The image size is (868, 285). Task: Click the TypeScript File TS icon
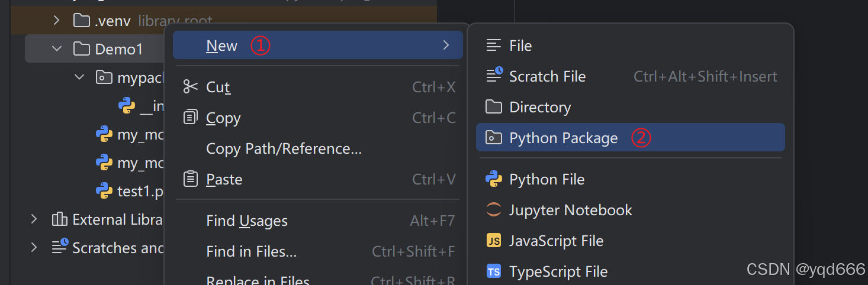494,271
